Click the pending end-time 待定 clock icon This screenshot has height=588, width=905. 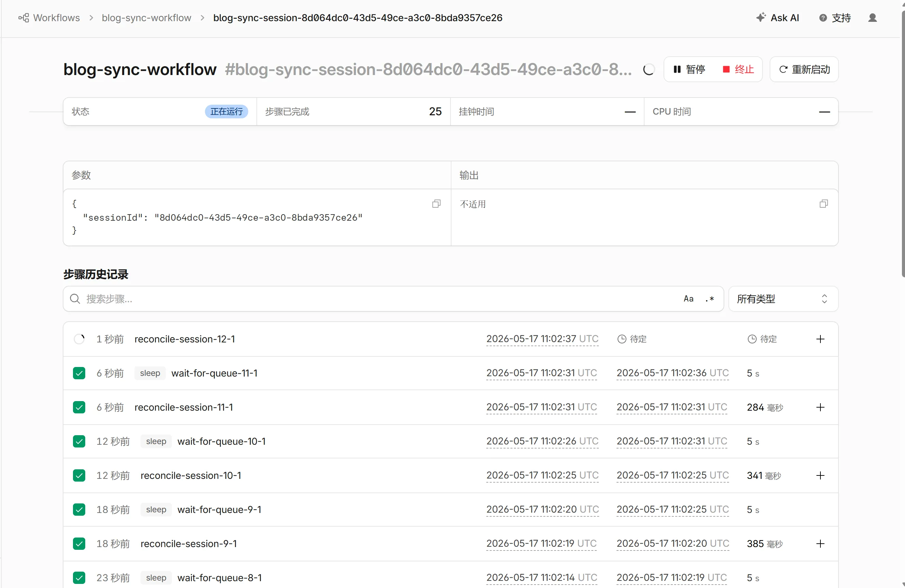coord(621,339)
